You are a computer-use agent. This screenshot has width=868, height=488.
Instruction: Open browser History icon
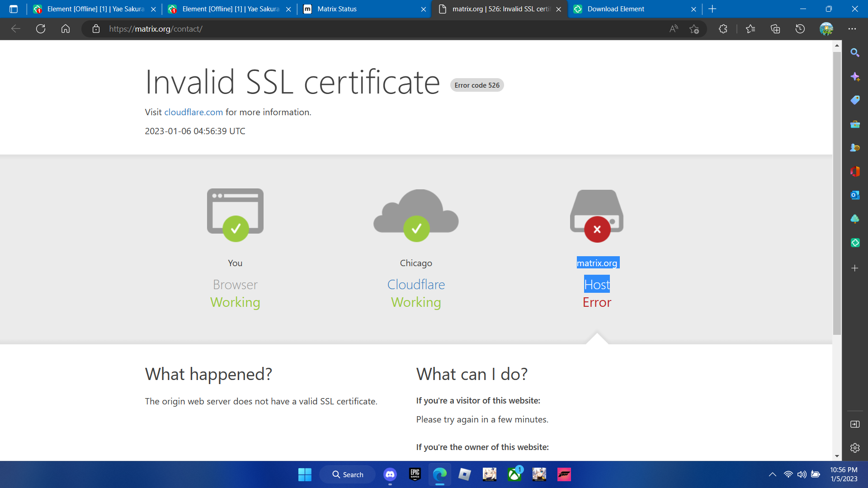800,29
